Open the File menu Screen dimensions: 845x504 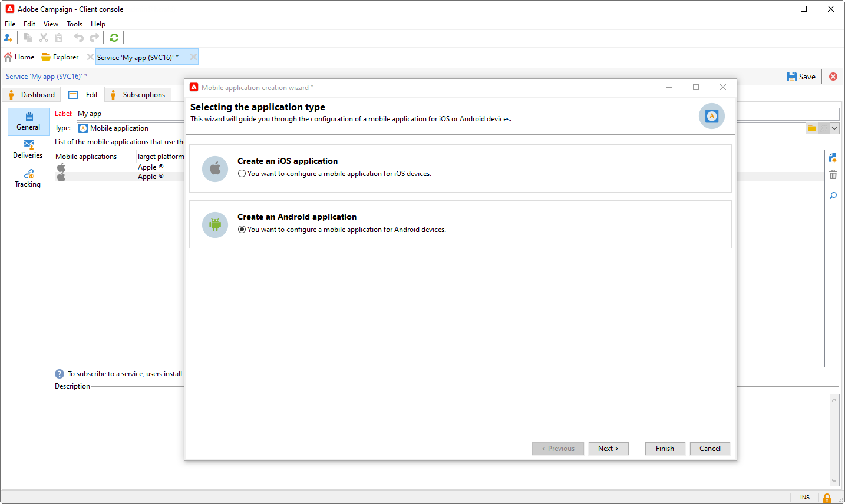pyautogui.click(x=10, y=24)
